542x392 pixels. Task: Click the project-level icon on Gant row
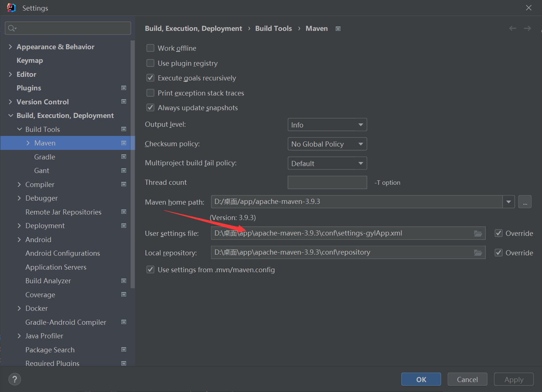[x=124, y=170]
